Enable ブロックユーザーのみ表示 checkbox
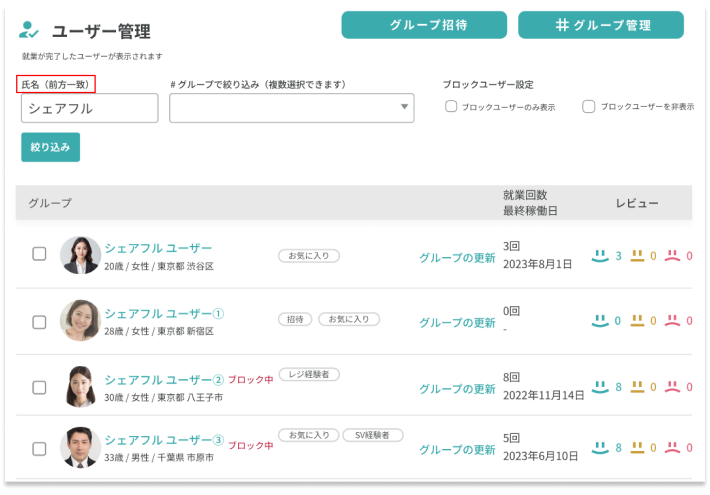The image size is (710, 495). (x=451, y=107)
